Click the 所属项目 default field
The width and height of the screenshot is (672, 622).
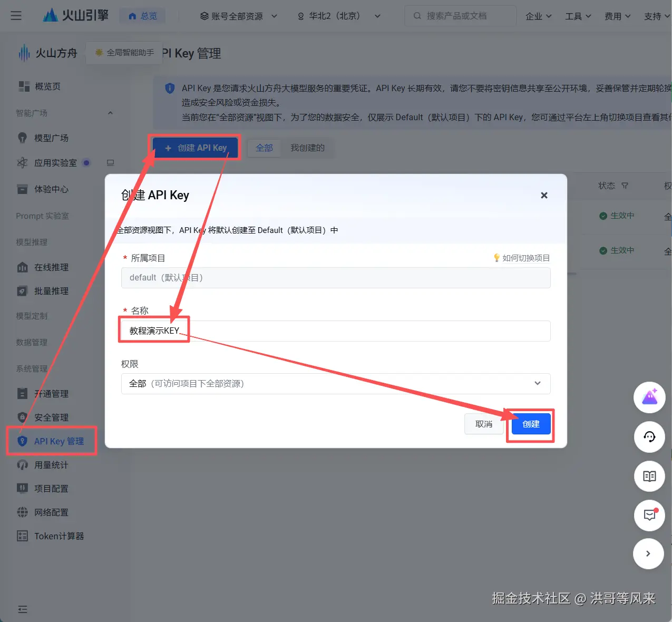coord(336,278)
